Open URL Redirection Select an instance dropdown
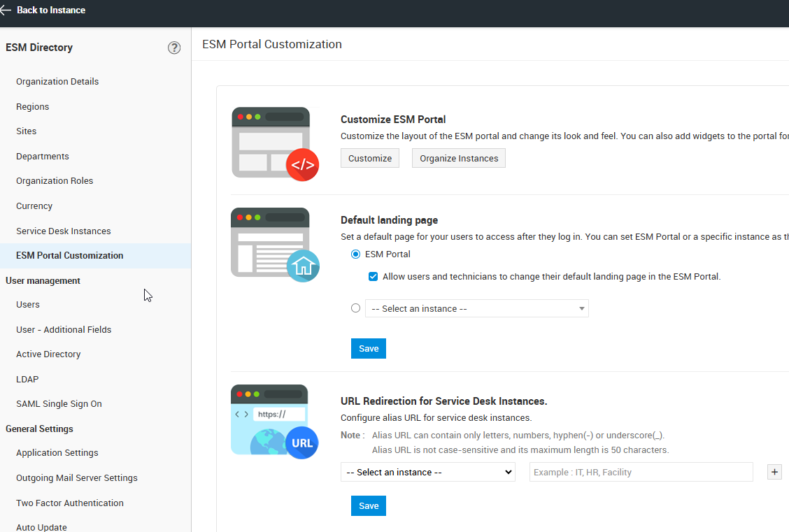The image size is (789, 532). (x=428, y=473)
